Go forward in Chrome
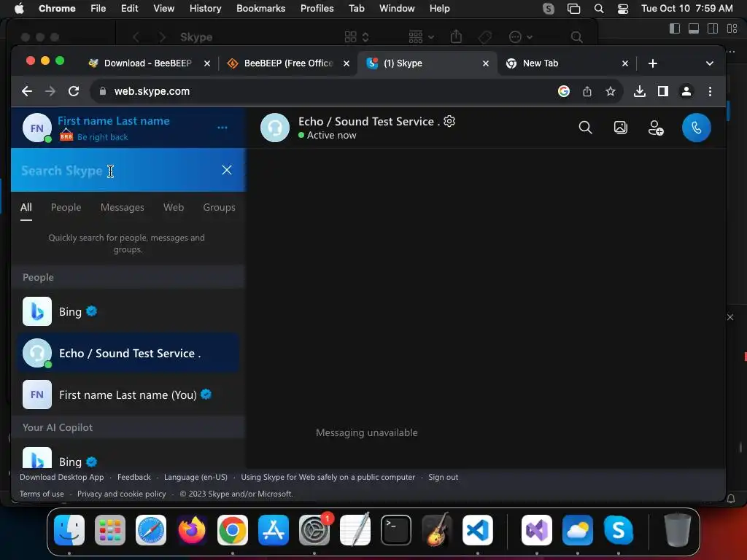Image resolution: width=747 pixels, height=560 pixels. [x=50, y=91]
